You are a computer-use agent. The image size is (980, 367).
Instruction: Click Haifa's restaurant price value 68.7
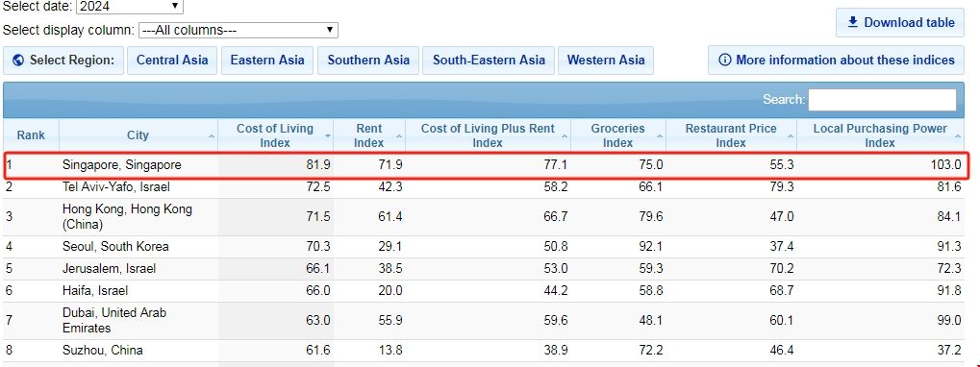[x=782, y=291]
